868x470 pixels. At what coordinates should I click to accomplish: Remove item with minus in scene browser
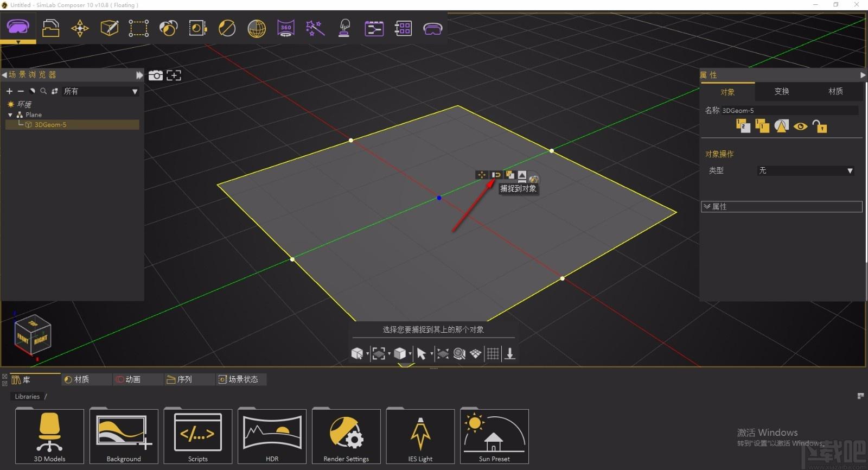pyautogui.click(x=21, y=91)
